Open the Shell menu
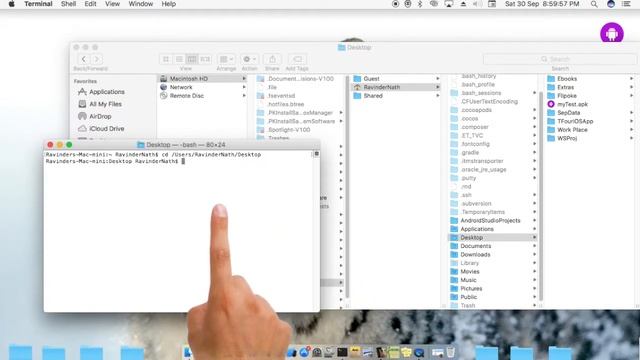Viewport: 640px width, 360px height. point(68,4)
